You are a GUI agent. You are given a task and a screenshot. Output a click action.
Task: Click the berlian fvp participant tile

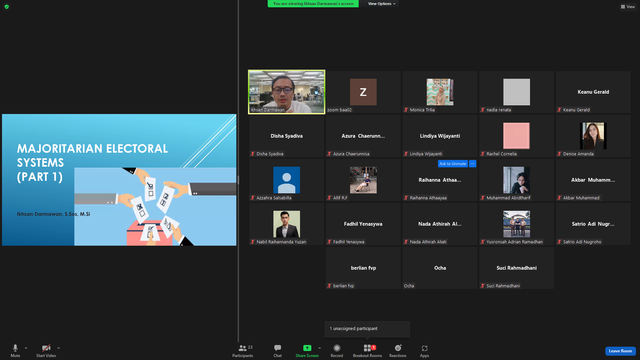[363, 268]
